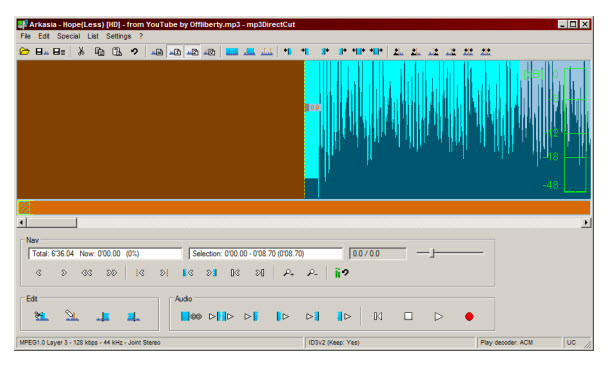This screenshot has width=608, height=368.
Task: Click the fast forward double arrow button
Action: tap(112, 273)
